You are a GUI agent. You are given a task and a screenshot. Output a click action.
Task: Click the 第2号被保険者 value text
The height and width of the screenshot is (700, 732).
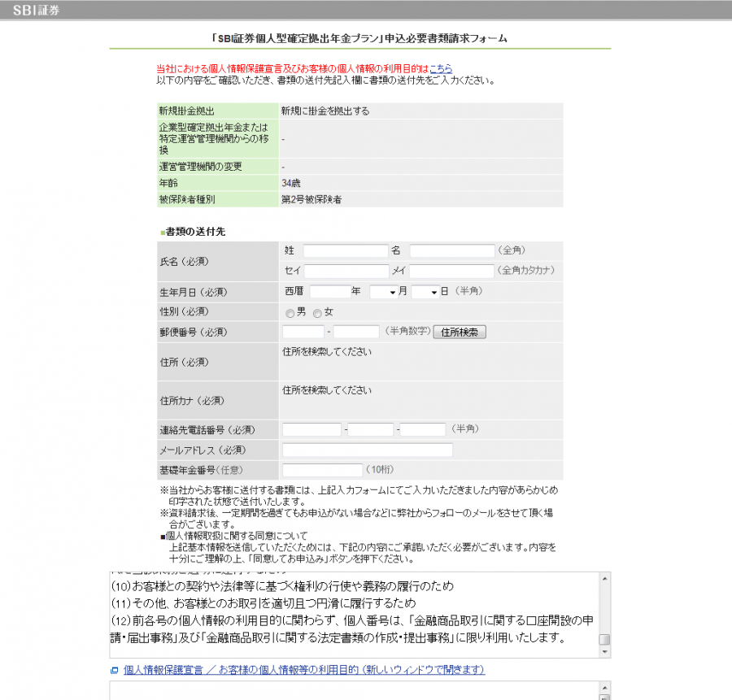(x=312, y=199)
